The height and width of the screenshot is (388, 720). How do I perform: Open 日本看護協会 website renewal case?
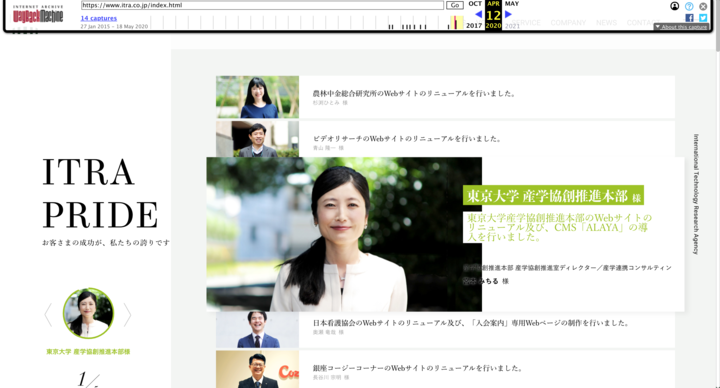tap(471, 323)
